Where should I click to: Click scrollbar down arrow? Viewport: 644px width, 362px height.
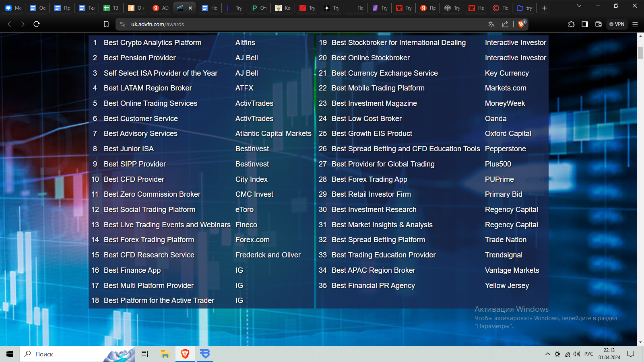pos(640,342)
